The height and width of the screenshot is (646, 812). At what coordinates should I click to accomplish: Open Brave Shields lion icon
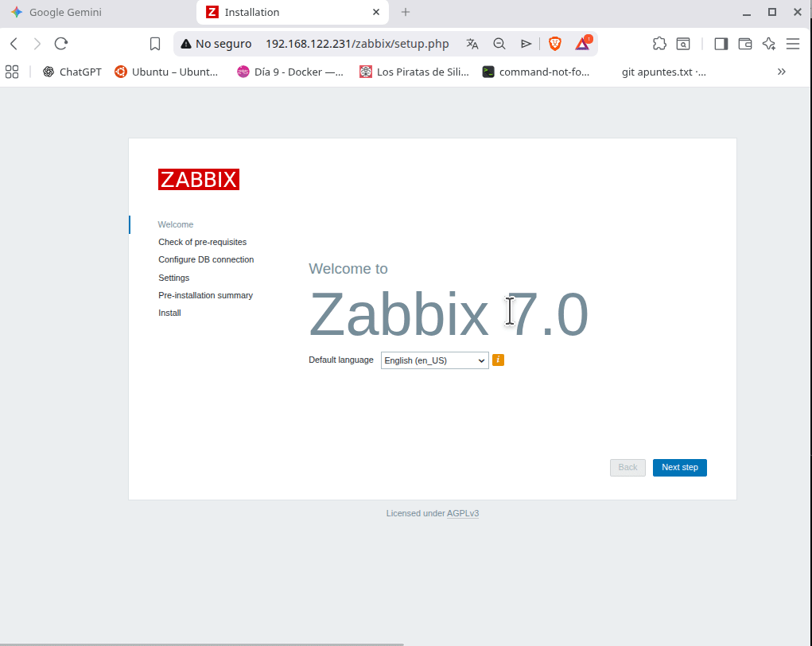(x=555, y=44)
